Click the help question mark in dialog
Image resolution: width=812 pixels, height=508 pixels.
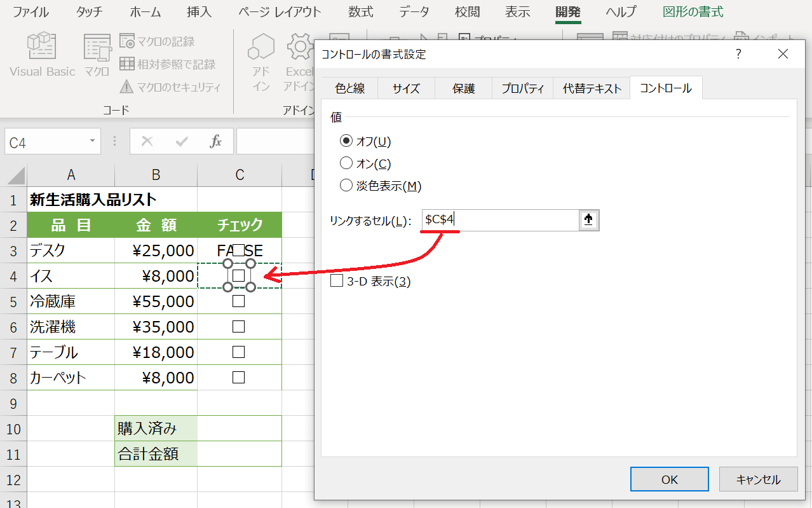point(738,55)
